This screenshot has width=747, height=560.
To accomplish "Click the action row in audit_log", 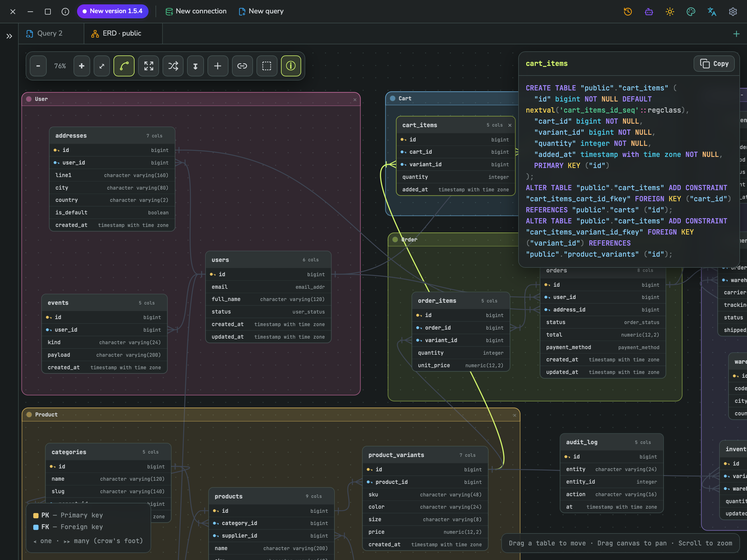I will (612, 494).
